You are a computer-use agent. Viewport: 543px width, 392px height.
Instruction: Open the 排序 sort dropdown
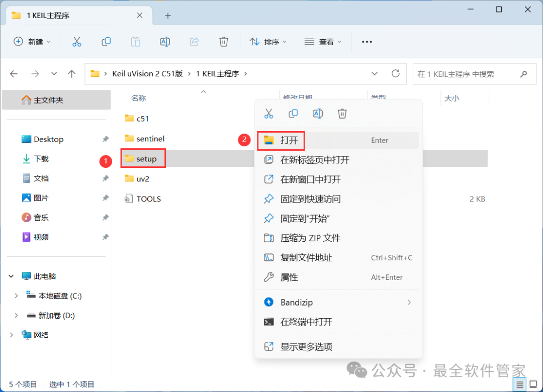(x=268, y=42)
